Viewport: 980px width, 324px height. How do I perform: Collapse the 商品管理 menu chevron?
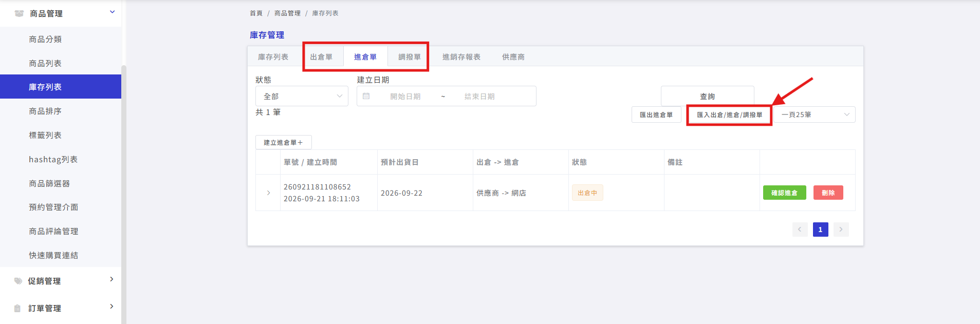point(112,12)
